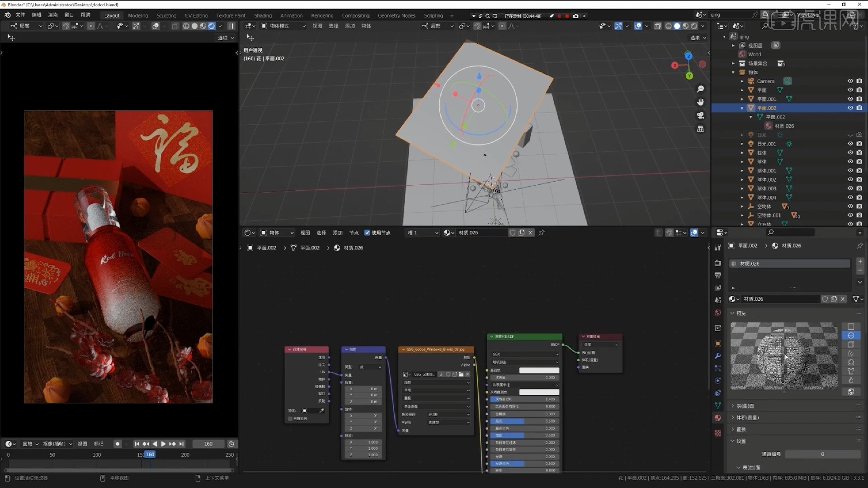Open the 编辑 menu
The image size is (868, 488).
(x=37, y=15)
